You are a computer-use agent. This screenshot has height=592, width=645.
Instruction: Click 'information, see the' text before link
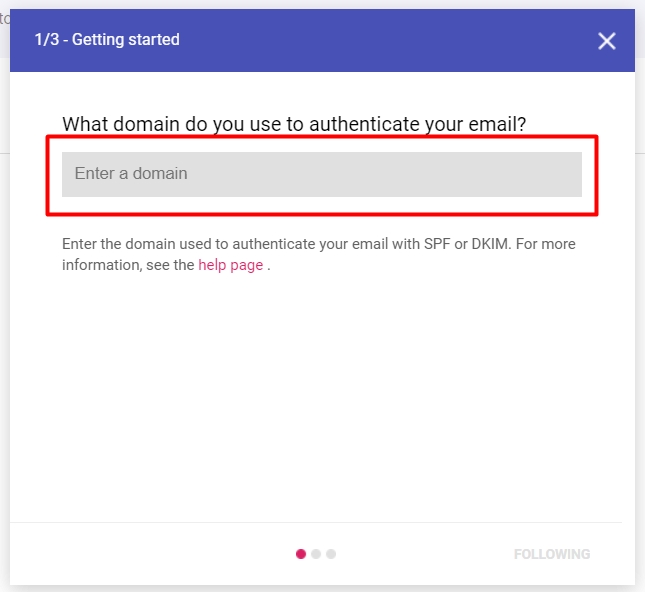click(128, 265)
